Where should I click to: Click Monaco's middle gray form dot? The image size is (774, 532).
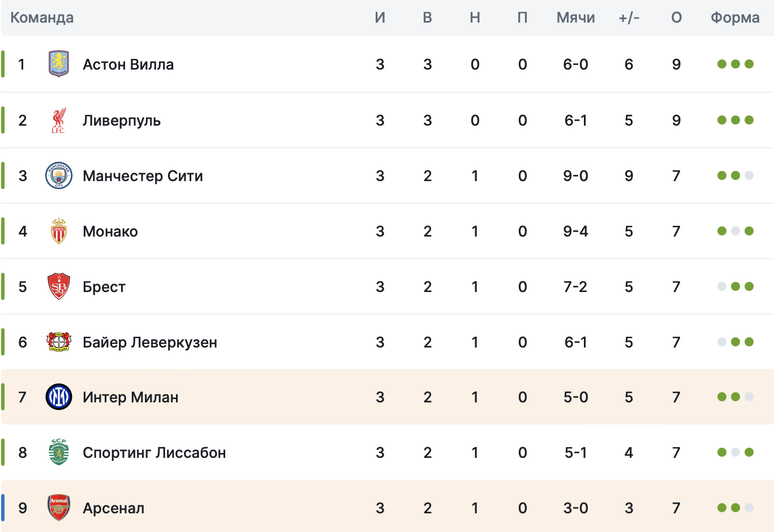736,231
